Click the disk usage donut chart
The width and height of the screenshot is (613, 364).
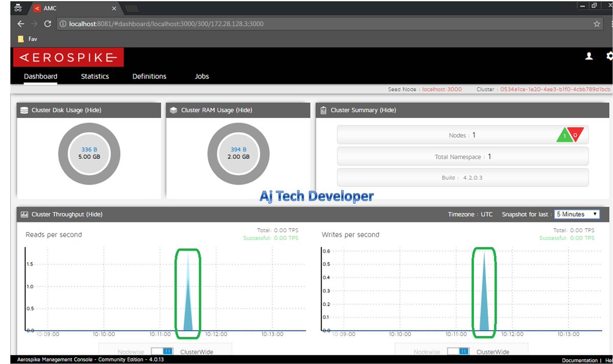click(x=89, y=154)
